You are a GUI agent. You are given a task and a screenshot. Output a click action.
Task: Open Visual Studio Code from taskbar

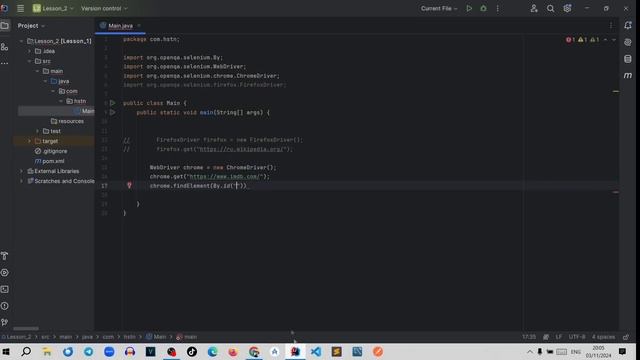(x=316, y=351)
